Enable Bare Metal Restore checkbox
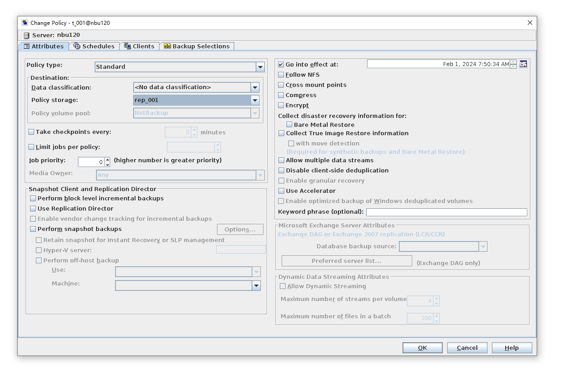This screenshot has height=375, width=588. point(290,125)
